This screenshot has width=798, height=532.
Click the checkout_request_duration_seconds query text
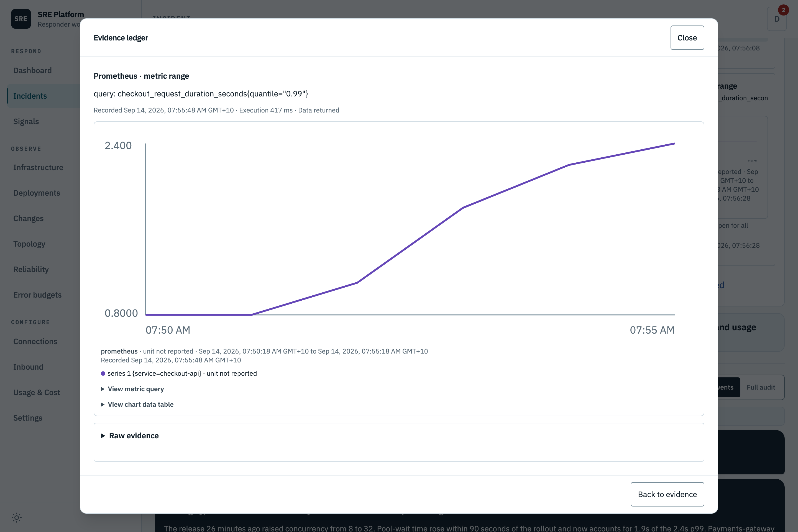click(x=201, y=94)
